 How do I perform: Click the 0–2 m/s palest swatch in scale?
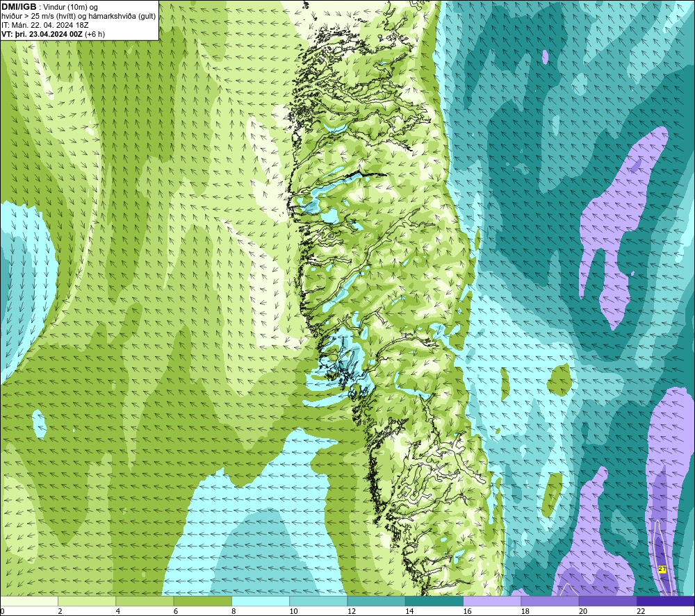(28, 601)
